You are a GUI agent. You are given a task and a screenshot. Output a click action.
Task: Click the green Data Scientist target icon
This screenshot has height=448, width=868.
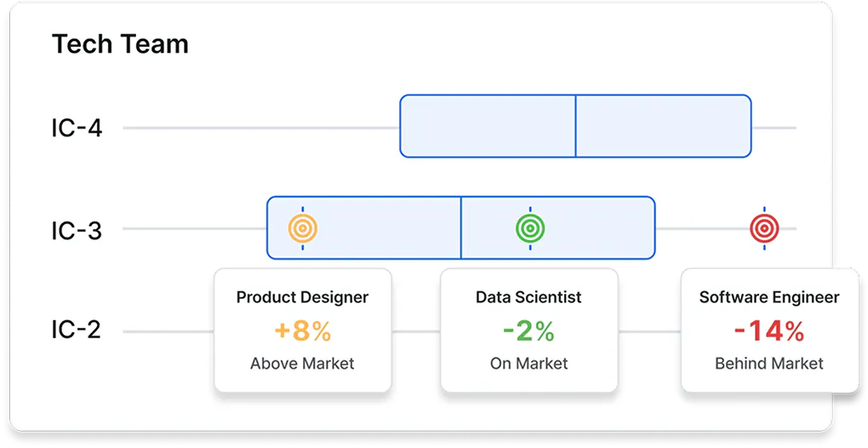coord(530,228)
